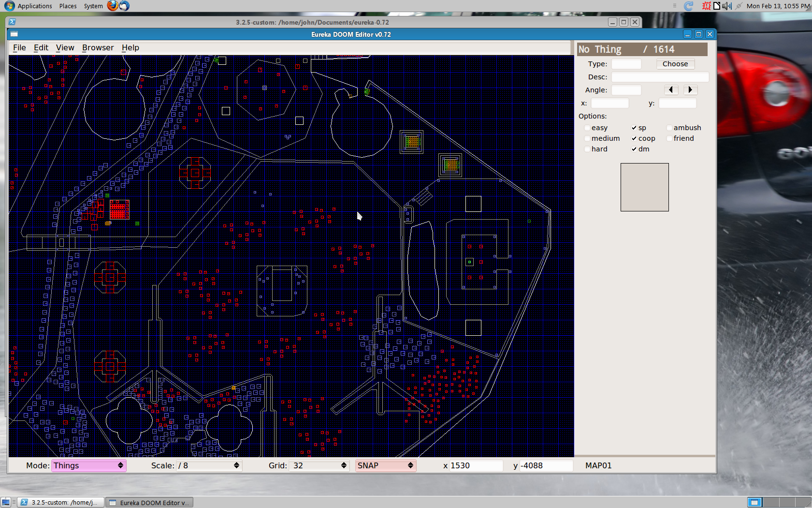
Task: Click the Angle input field
Action: (626, 90)
